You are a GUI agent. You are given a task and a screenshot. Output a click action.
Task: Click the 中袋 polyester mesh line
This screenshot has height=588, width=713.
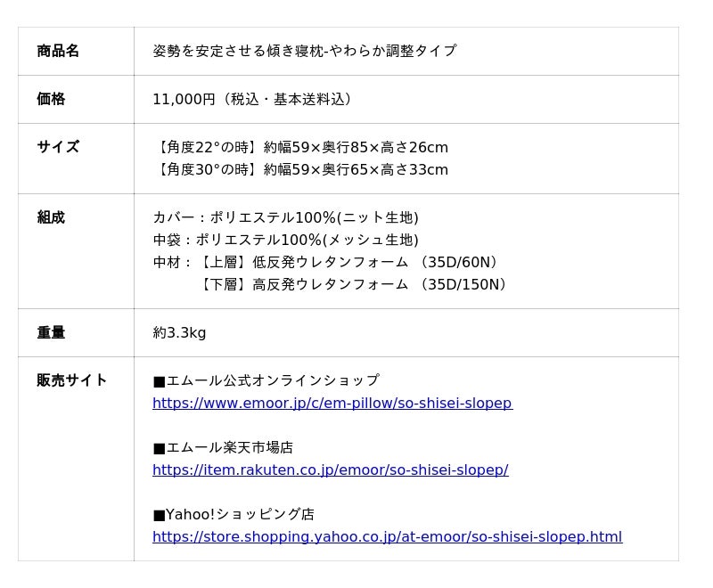coord(285,241)
